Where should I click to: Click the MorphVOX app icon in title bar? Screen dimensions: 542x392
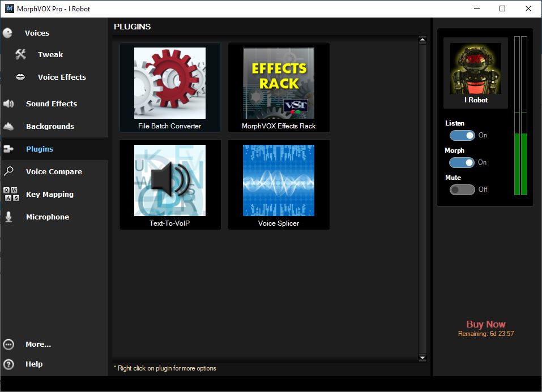(x=9, y=8)
